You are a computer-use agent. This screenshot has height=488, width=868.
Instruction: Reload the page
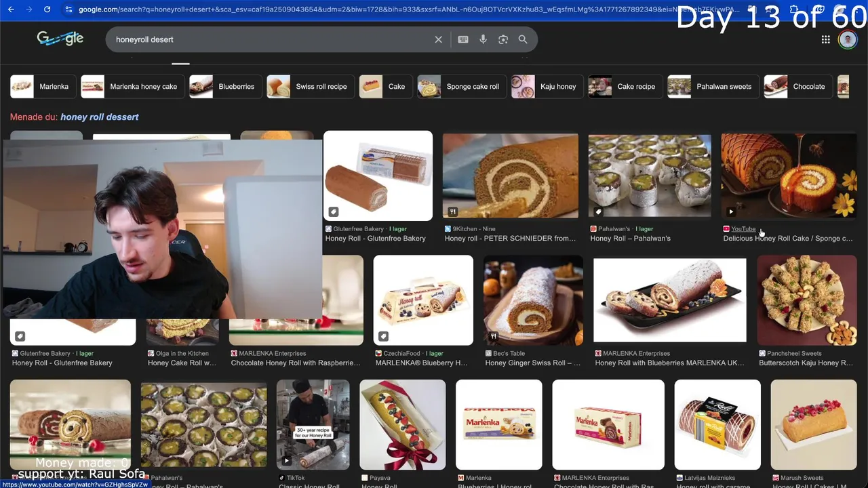pyautogui.click(x=47, y=9)
